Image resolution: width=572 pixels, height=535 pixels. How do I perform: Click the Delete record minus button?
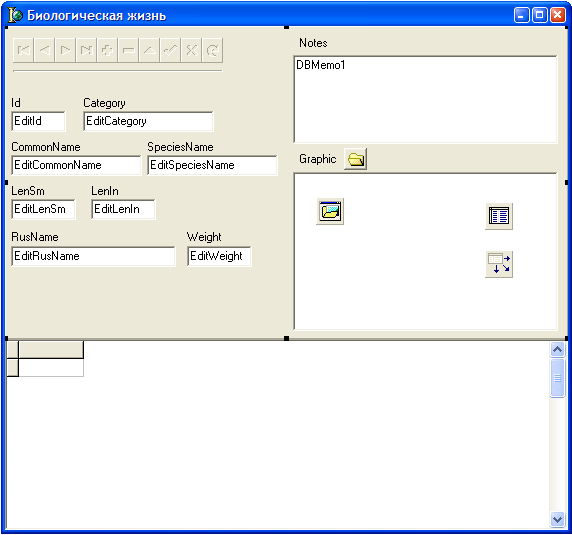tap(128, 50)
